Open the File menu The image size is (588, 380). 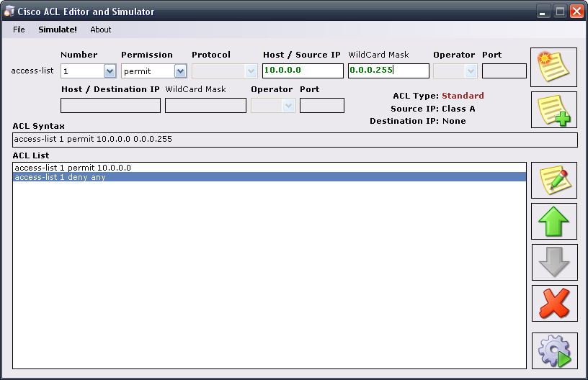pyautogui.click(x=19, y=30)
